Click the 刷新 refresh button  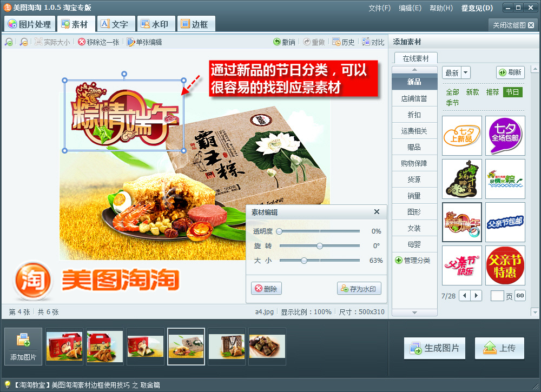[x=511, y=72]
